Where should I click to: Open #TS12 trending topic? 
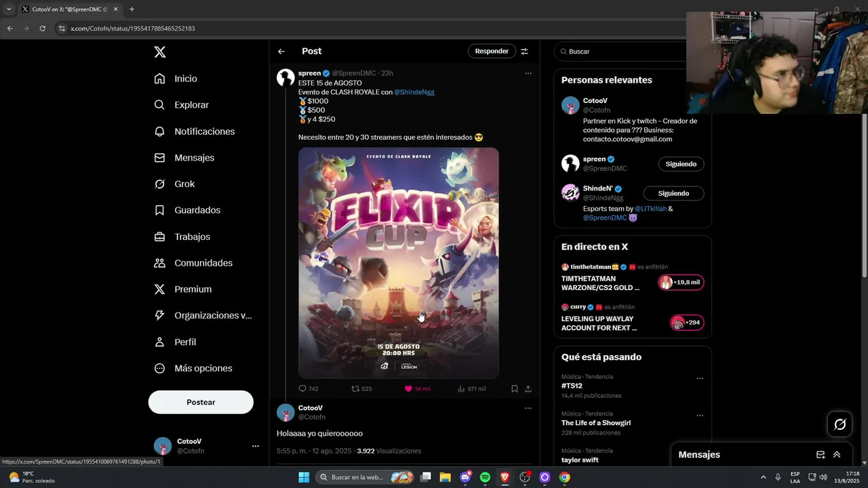(572, 386)
